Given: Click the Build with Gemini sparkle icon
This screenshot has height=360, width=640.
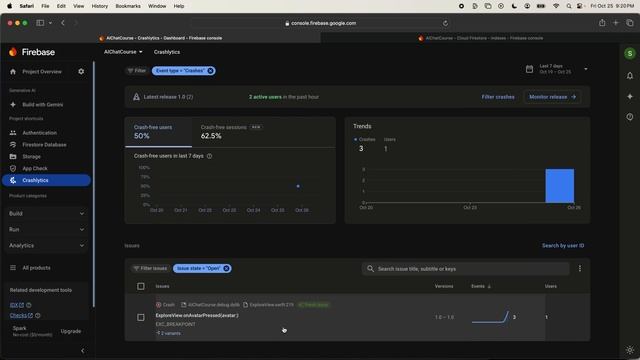Looking at the screenshot, I should coord(13,104).
